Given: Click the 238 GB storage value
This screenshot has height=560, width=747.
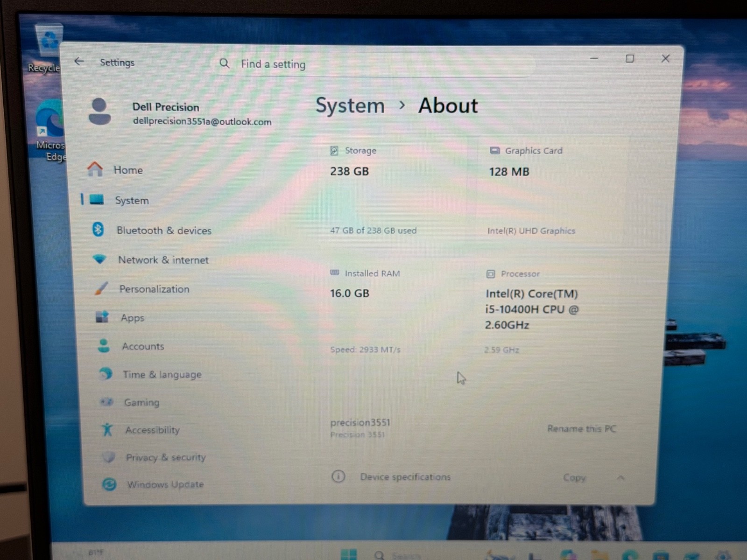Looking at the screenshot, I should [x=349, y=171].
